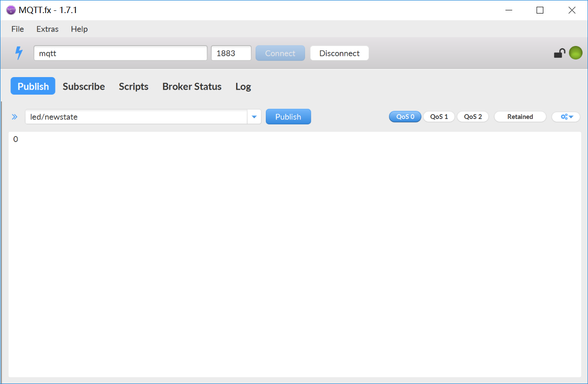Click the lightning bolt connection profile icon
588x384 pixels.
pos(19,53)
